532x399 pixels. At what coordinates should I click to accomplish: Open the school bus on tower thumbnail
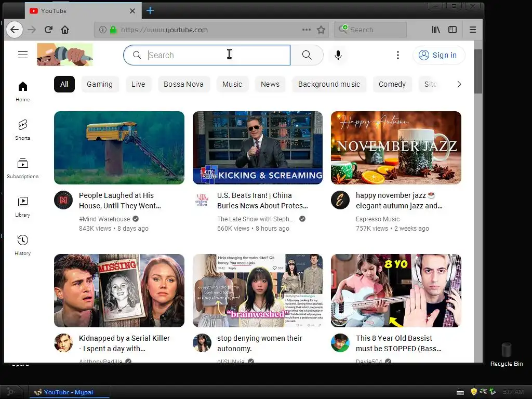[x=119, y=148]
